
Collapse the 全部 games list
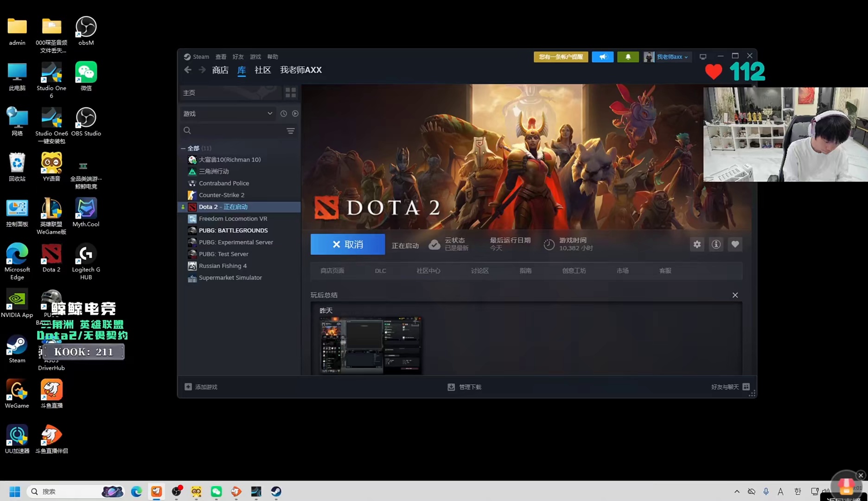tap(183, 148)
